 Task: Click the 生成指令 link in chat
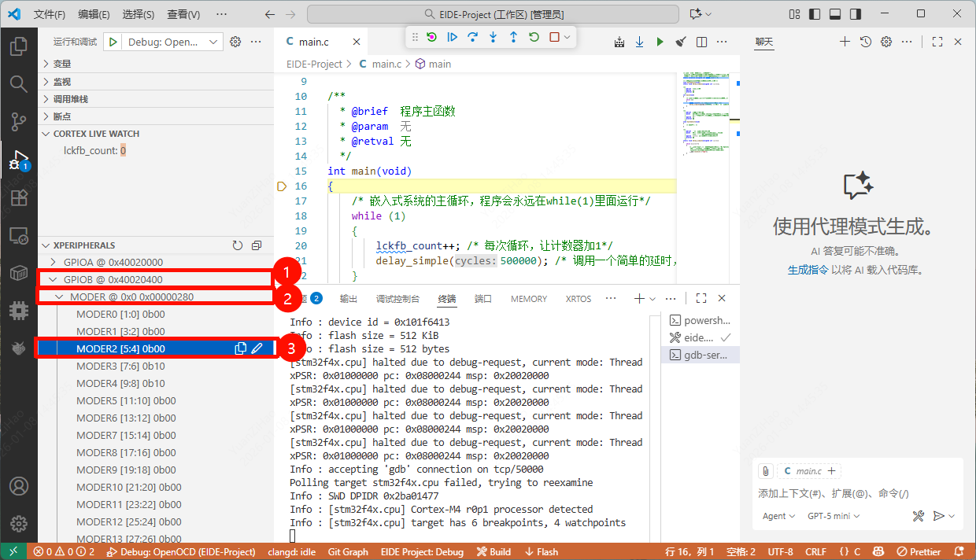tap(808, 270)
